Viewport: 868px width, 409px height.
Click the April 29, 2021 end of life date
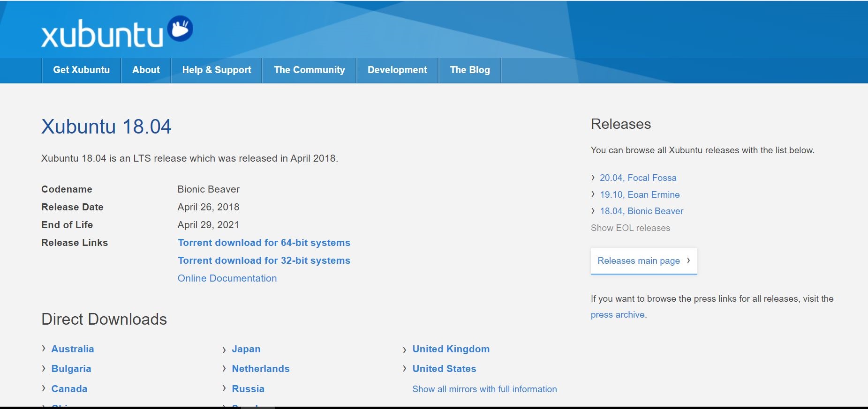point(208,225)
